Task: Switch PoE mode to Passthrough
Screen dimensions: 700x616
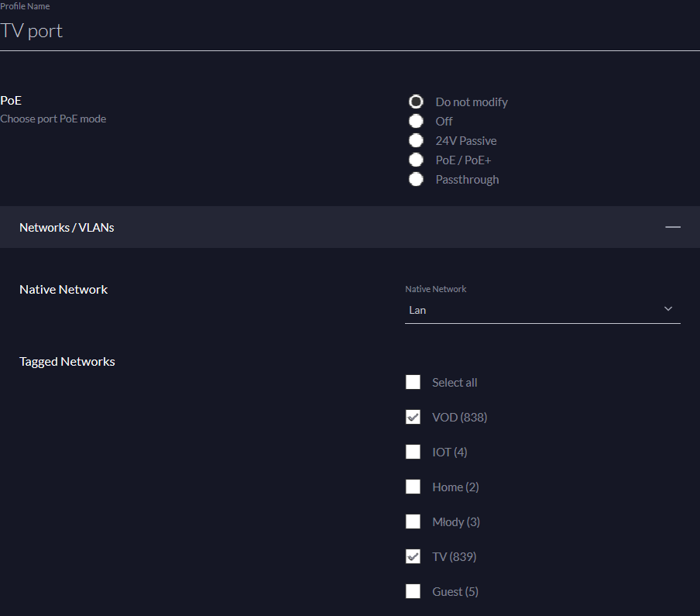Action: tap(416, 179)
